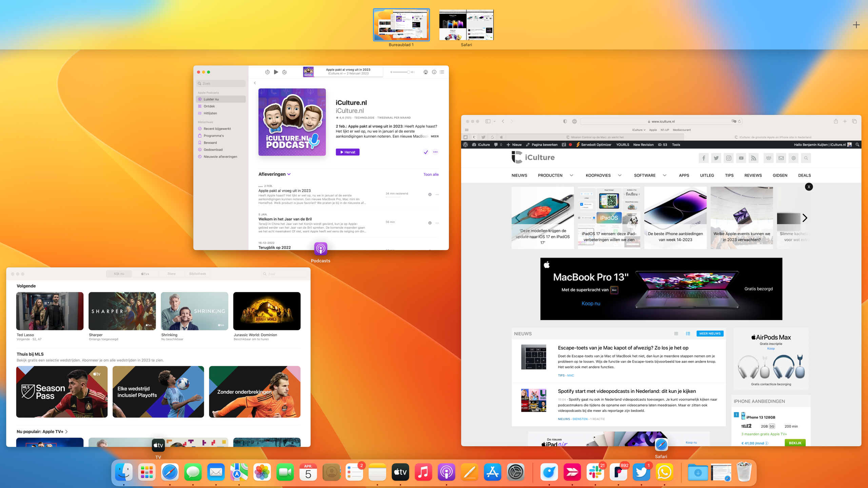The height and width of the screenshot is (488, 868).
Task: Skip forward 30 seconds in Podcasts player
Action: tap(284, 72)
